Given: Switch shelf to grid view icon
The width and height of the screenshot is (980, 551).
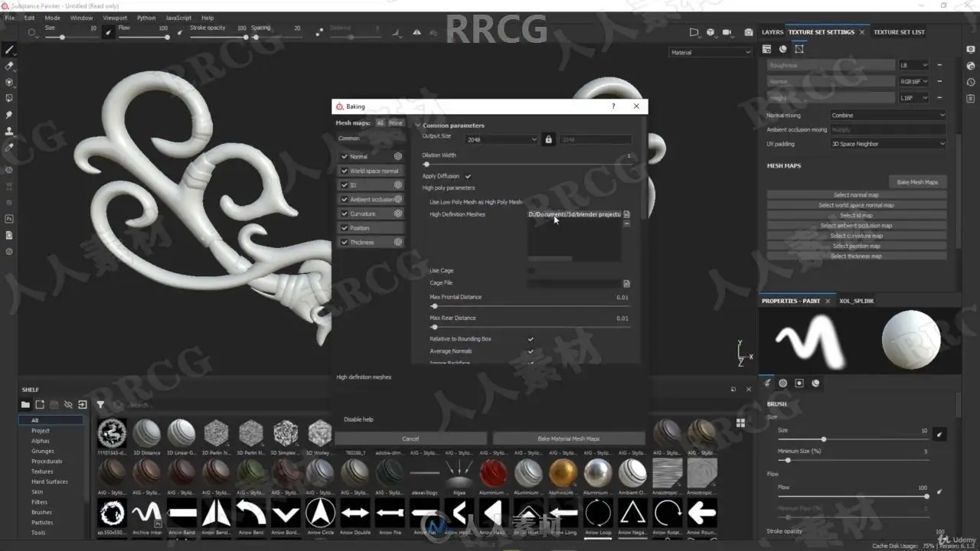Looking at the screenshot, I should 740,422.
